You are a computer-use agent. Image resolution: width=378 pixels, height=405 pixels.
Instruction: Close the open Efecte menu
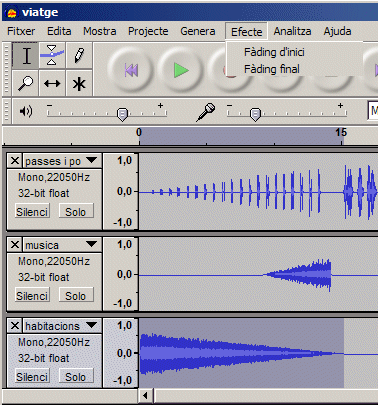tap(247, 32)
